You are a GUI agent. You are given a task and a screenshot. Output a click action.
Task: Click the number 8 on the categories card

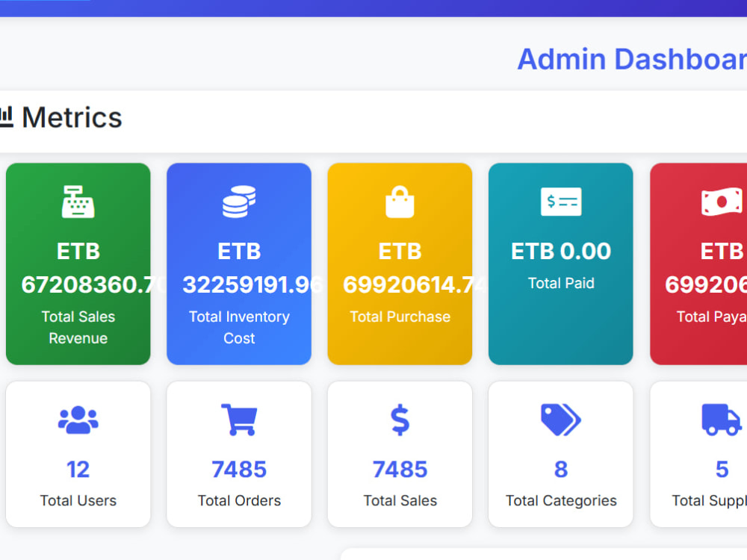pos(561,470)
